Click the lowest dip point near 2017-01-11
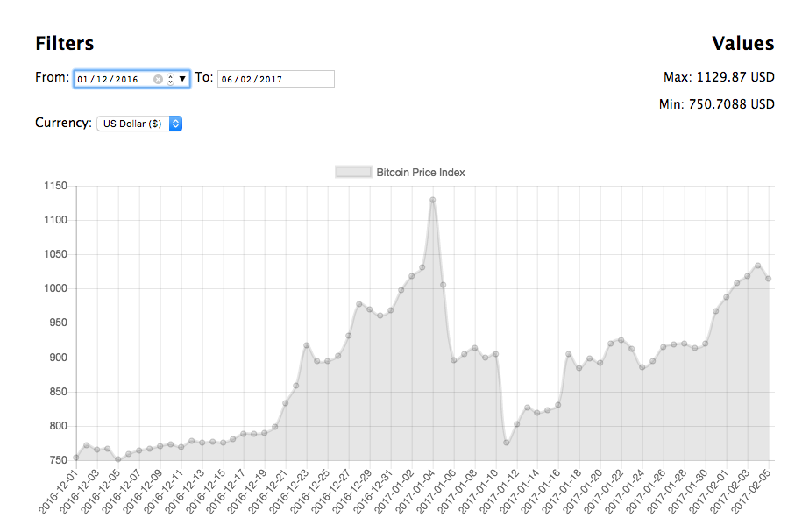The height and width of the screenshot is (532, 795). [x=507, y=443]
